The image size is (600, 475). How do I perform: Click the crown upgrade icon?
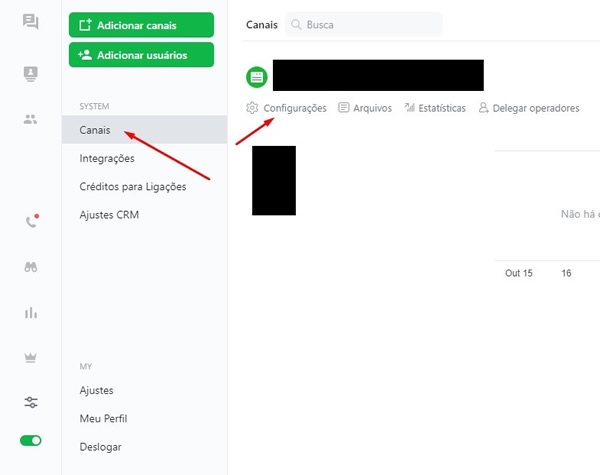coord(31,357)
